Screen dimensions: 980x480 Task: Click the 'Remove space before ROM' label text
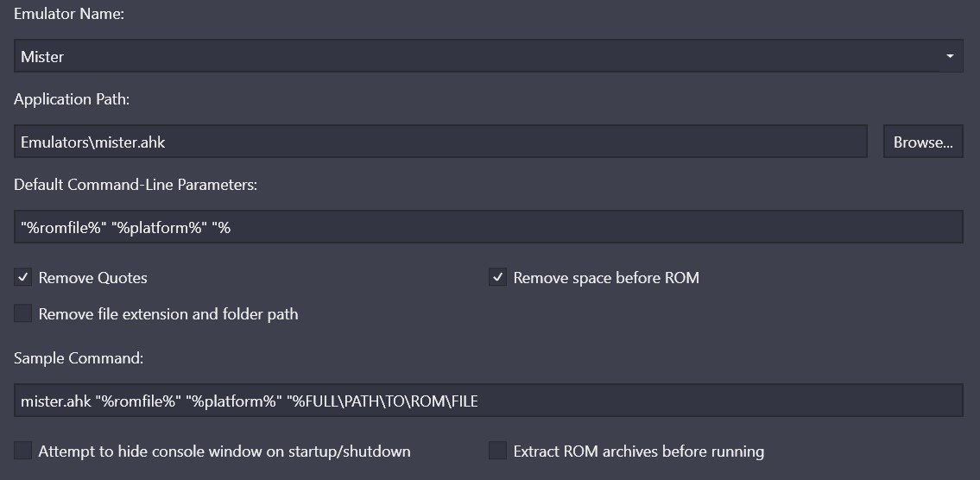(x=606, y=278)
